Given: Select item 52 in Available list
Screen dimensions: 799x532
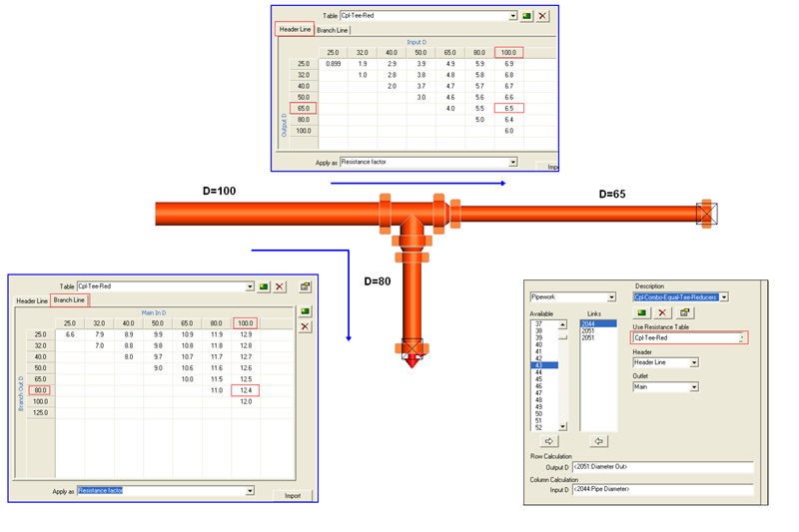Looking at the screenshot, I should pos(544,427).
